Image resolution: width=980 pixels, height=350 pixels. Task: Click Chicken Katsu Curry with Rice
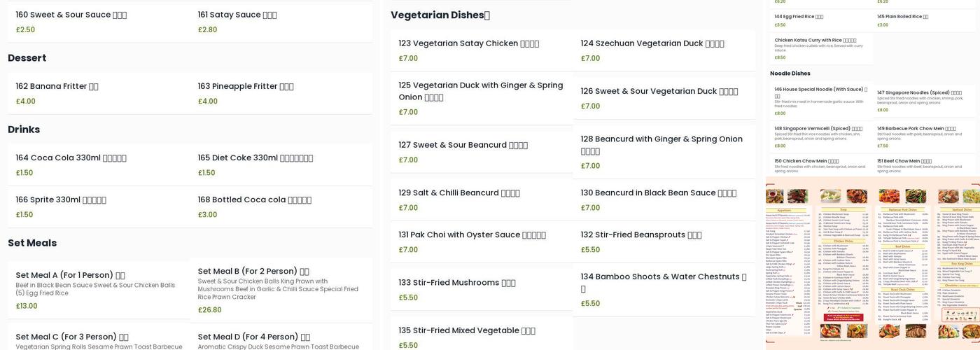[815, 41]
